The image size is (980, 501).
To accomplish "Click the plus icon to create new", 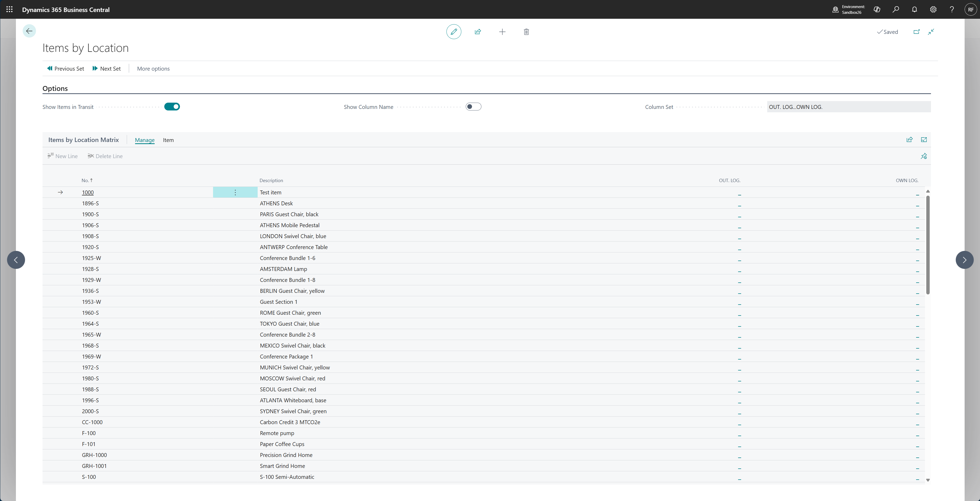I will pyautogui.click(x=502, y=32).
